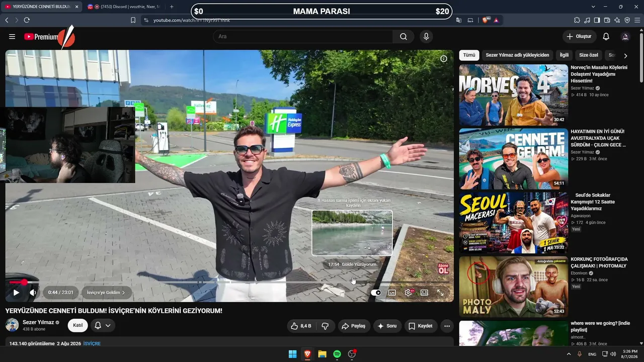Open Spotify from the taskbar
The height and width of the screenshot is (362, 644).
(x=337, y=354)
